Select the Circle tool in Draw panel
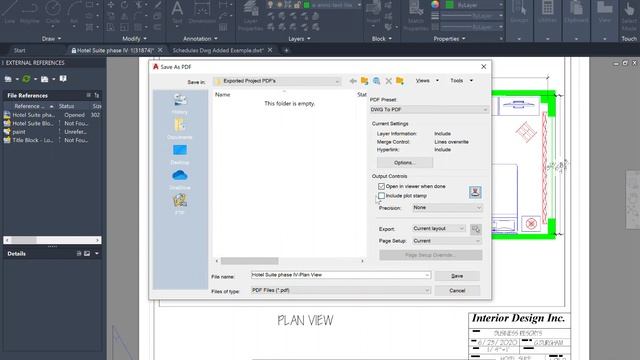 pyautogui.click(x=53, y=11)
